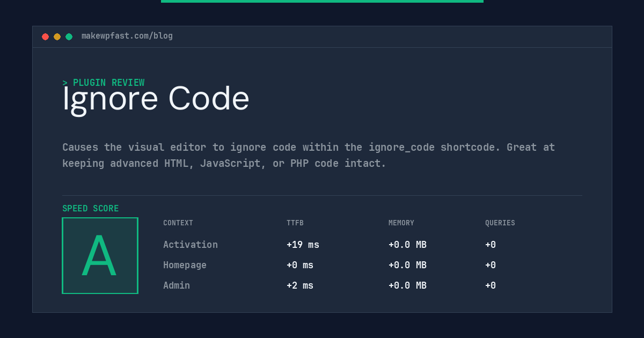Viewport: 644px width, 338px height.
Task: Select the Admin row label
Action: click(177, 285)
